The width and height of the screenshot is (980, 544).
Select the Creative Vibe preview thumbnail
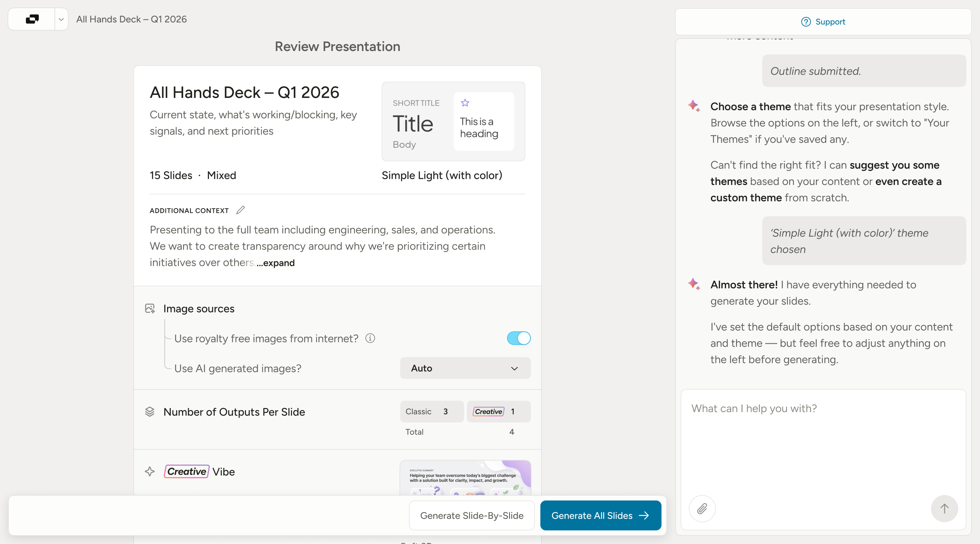pos(465,477)
